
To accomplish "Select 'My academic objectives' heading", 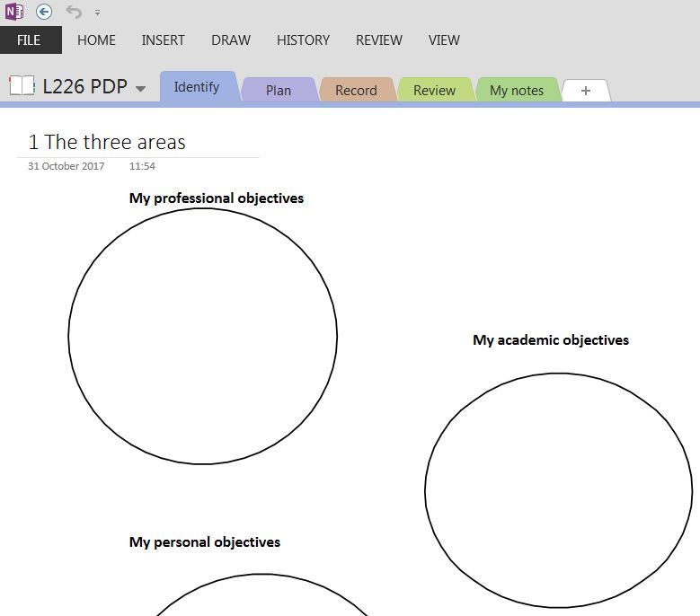I will pos(551,340).
